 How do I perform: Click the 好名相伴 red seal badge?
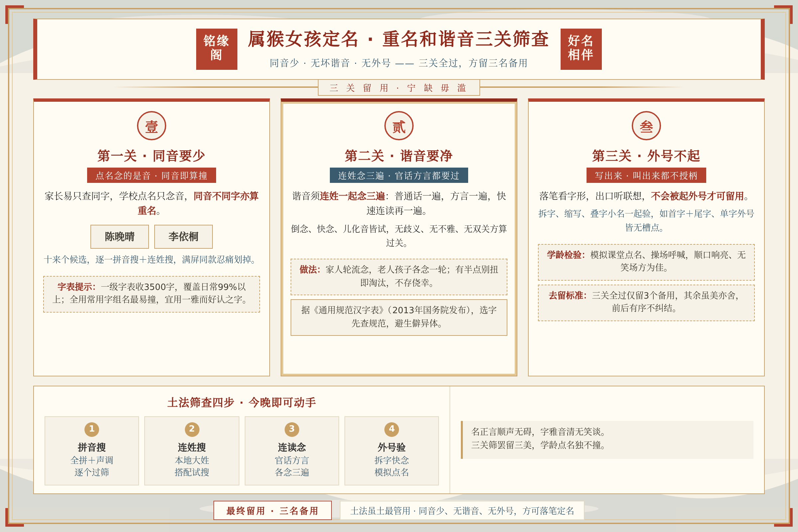pyautogui.click(x=581, y=49)
